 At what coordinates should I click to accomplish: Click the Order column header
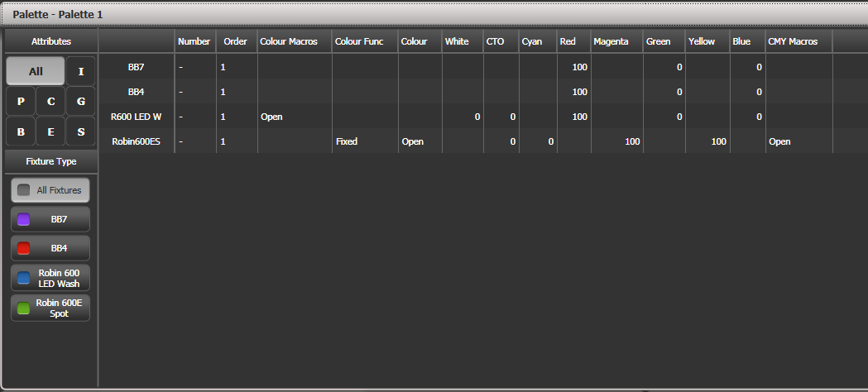click(x=237, y=41)
